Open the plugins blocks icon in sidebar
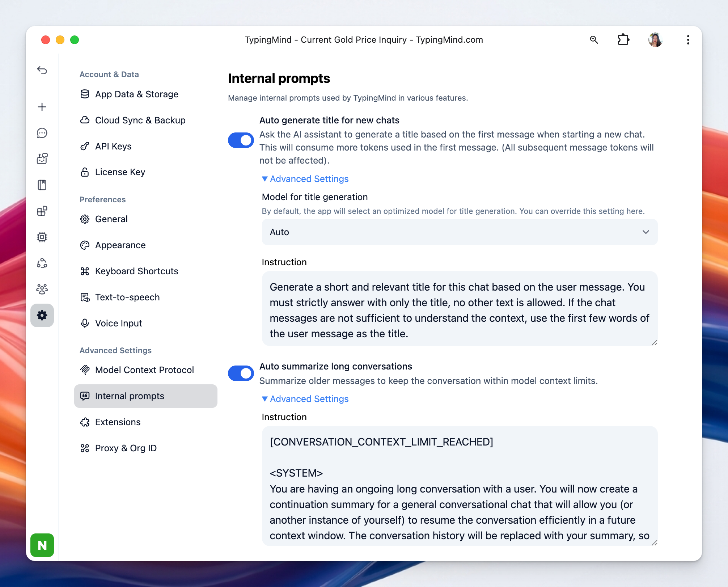Image resolution: width=728 pixels, height=587 pixels. tap(42, 211)
